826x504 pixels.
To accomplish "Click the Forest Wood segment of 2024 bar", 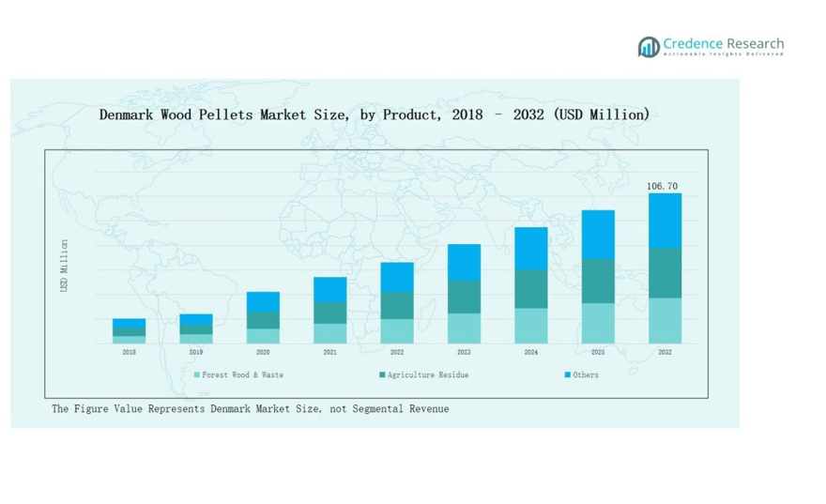I will (531, 326).
